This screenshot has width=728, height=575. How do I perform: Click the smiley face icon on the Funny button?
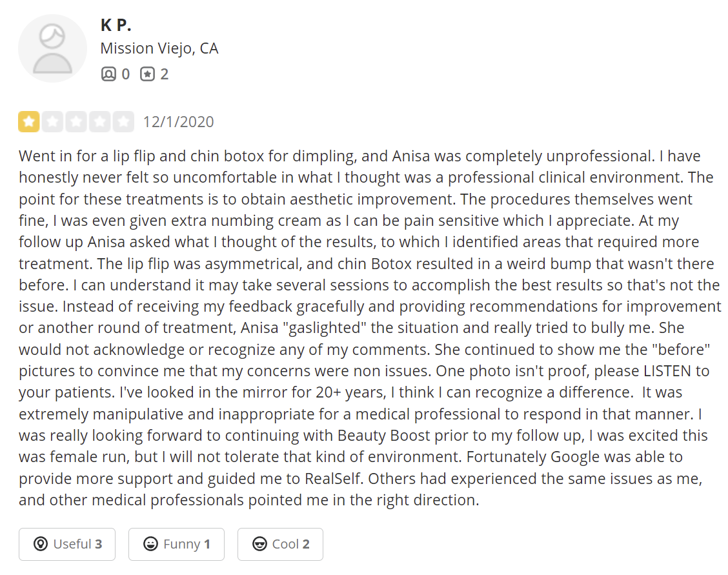click(x=150, y=544)
